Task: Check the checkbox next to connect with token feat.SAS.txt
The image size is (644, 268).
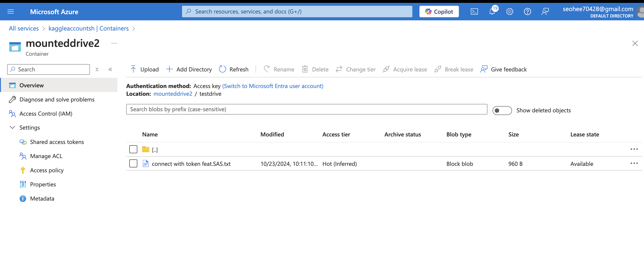Action: pos(134,163)
